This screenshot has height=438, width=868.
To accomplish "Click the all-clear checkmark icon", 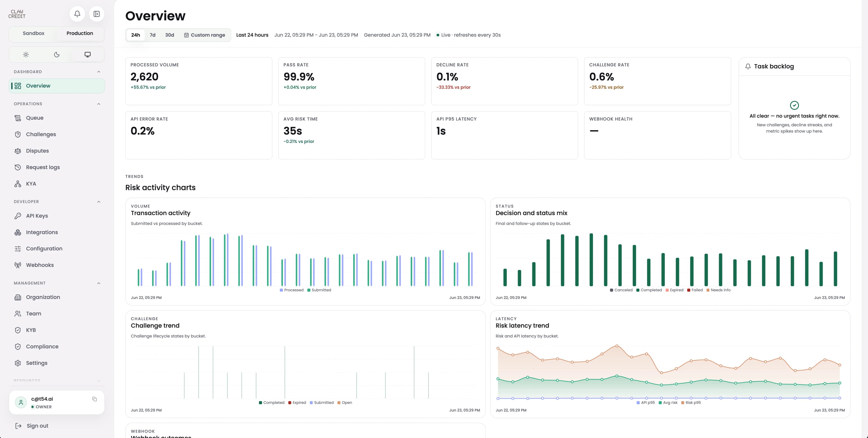I will [x=794, y=105].
